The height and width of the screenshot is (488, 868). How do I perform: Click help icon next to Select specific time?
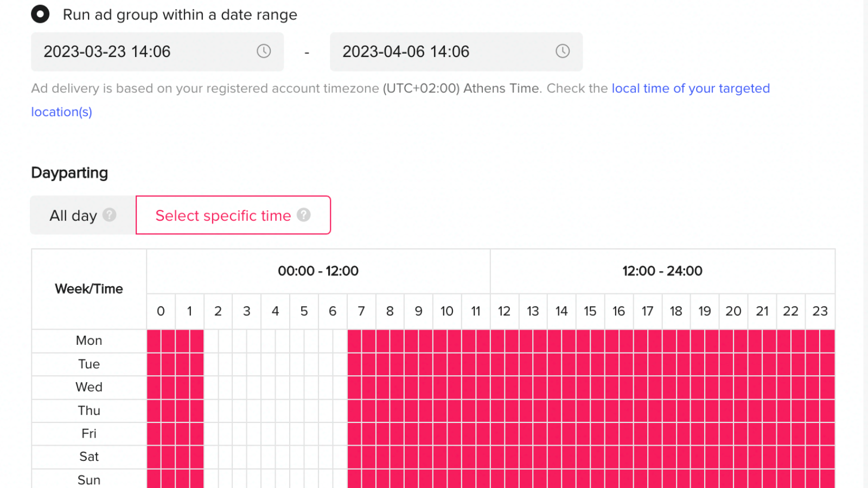pos(304,215)
